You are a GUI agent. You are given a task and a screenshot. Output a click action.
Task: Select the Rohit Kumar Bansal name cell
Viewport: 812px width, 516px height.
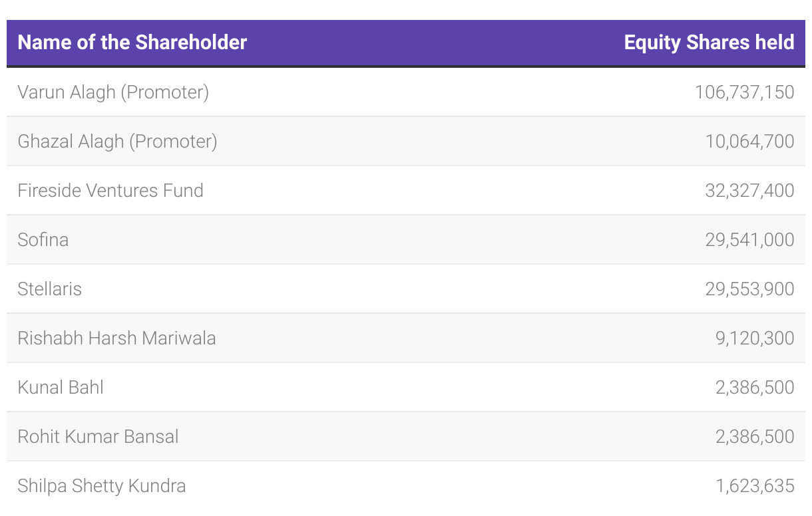pyautogui.click(x=98, y=436)
